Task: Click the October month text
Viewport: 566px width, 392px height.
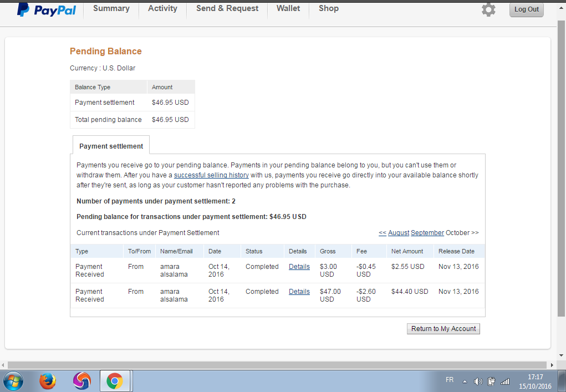Action: pos(457,233)
